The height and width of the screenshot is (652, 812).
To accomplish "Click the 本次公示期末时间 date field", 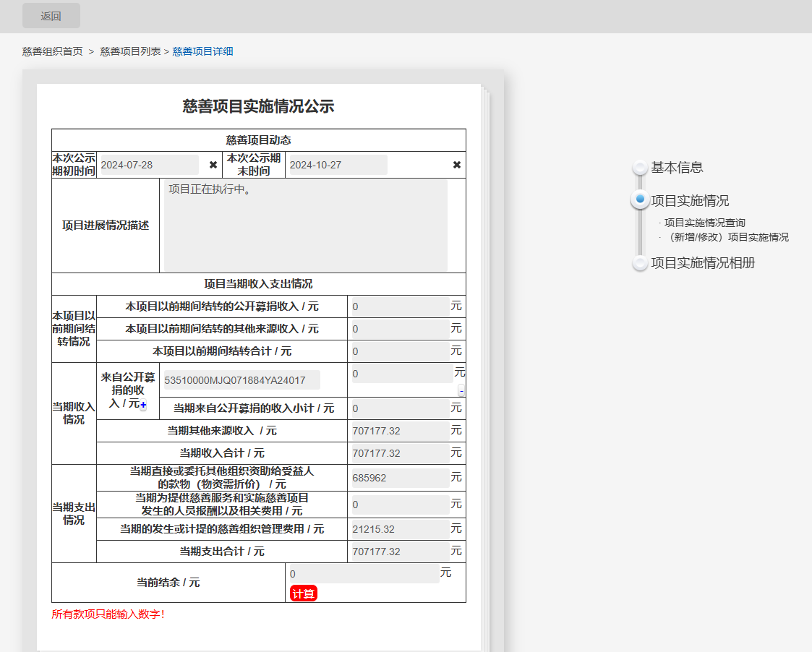I will [x=337, y=165].
